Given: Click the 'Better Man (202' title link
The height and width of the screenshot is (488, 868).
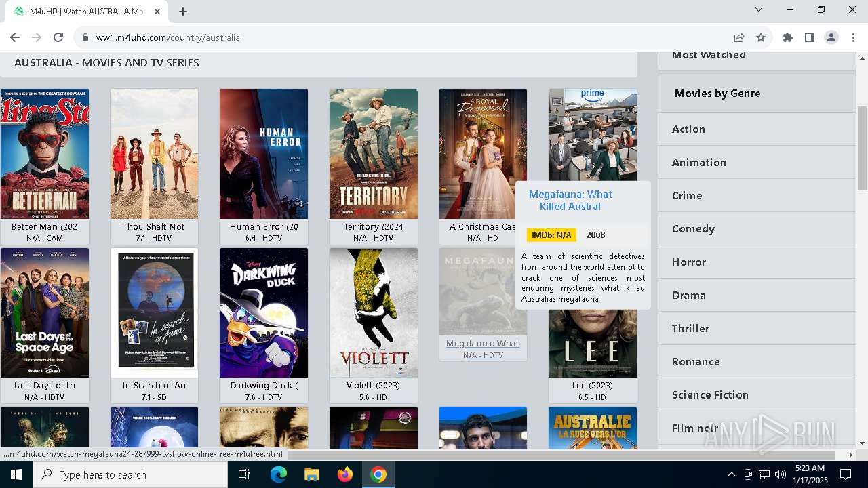Looking at the screenshot, I should pos(45,226).
